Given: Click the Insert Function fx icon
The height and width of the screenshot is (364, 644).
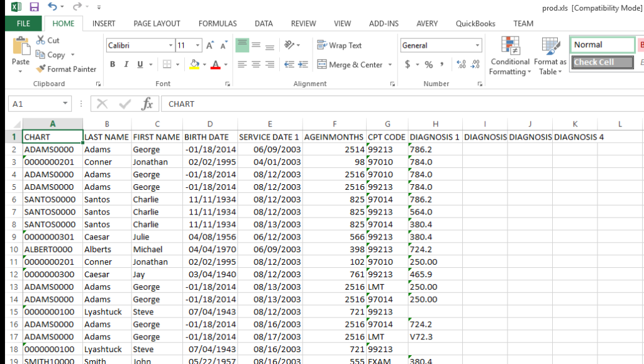Looking at the screenshot, I should (x=147, y=104).
